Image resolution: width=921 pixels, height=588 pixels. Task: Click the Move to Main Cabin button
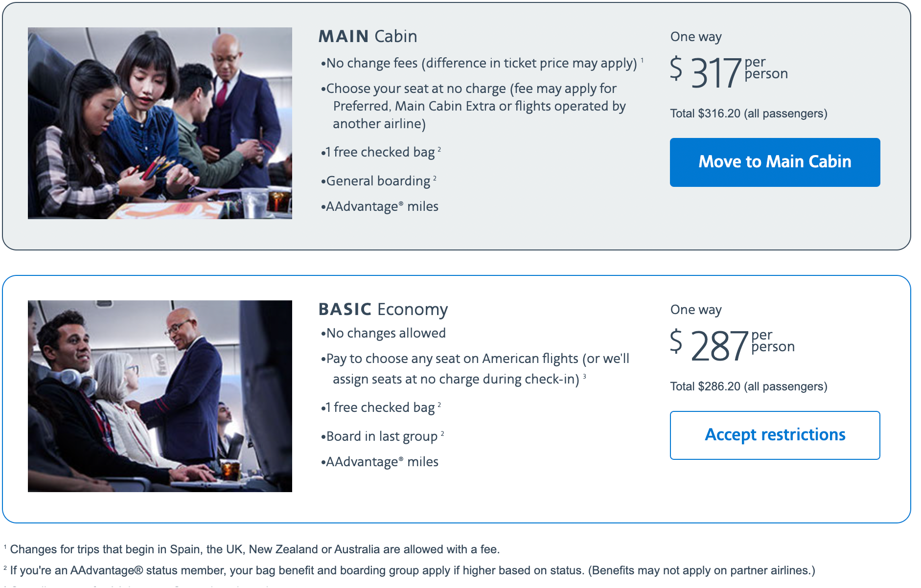pos(775,162)
